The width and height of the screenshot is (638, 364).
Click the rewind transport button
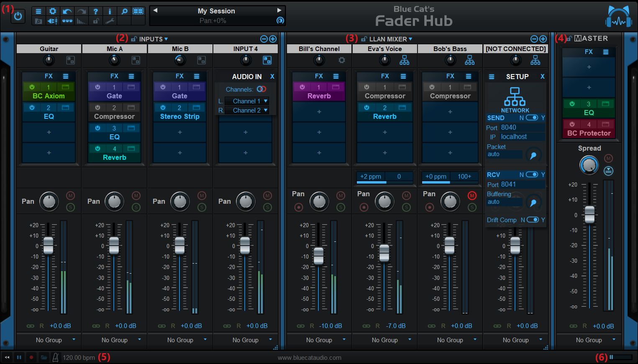pos(7,357)
